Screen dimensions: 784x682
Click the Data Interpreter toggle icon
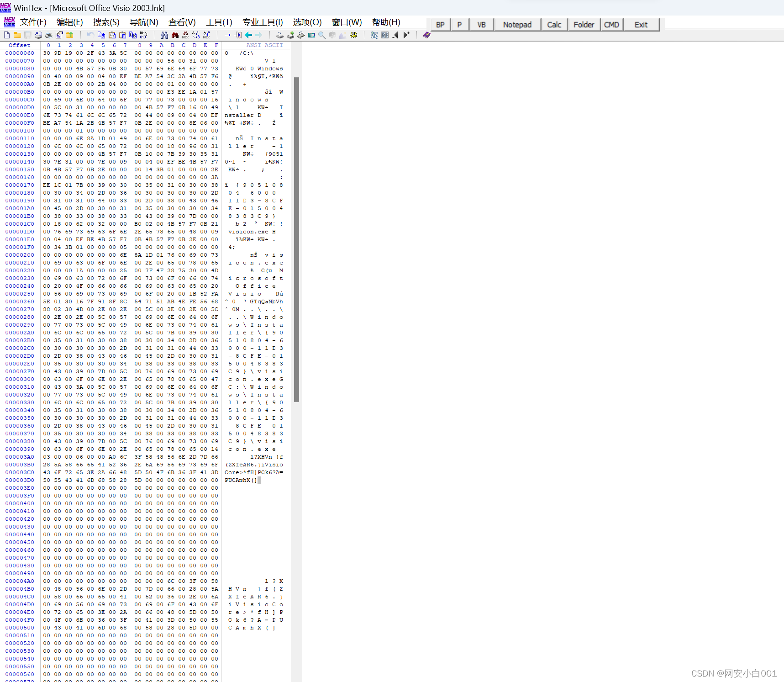pyautogui.click(x=374, y=35)
